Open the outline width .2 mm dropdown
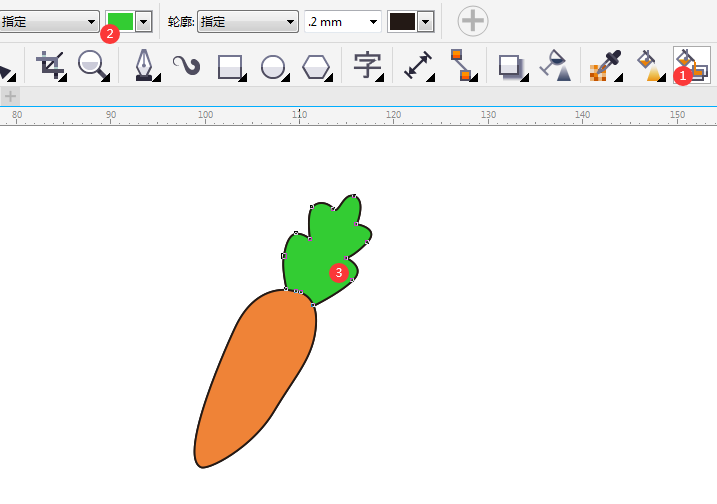The height and width of the screenshot is (504, 717). click(x=374, y=21)
